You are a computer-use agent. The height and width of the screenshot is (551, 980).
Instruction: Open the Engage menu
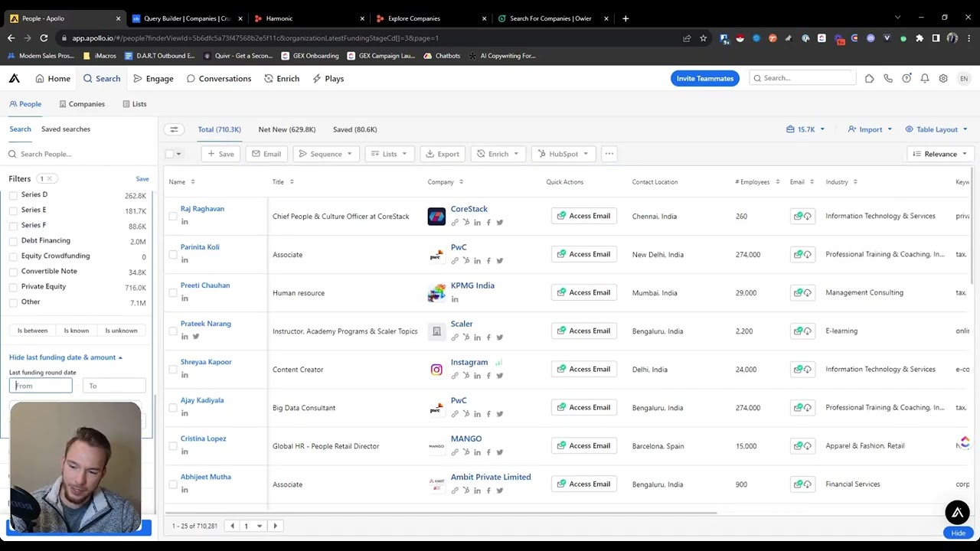pyautogui.click(x=153, y=78)
